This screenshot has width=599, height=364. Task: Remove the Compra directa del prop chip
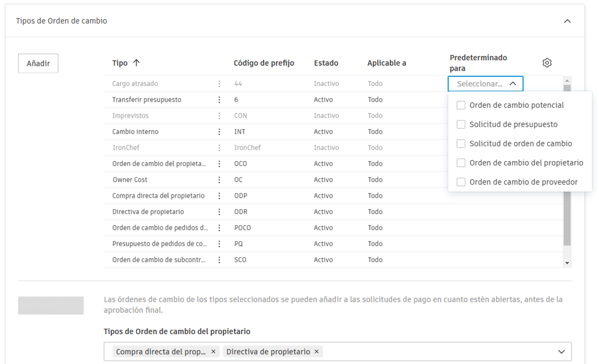click(x=212, y=351)
